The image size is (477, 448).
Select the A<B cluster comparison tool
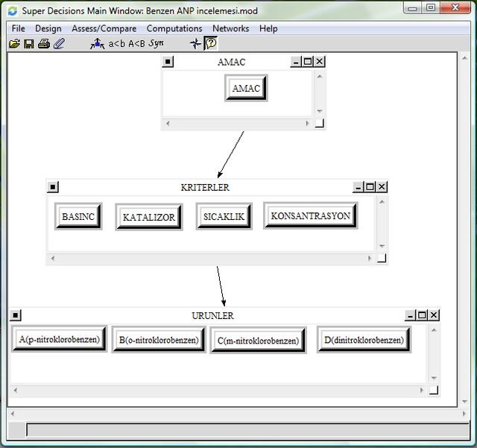(136, 44)
